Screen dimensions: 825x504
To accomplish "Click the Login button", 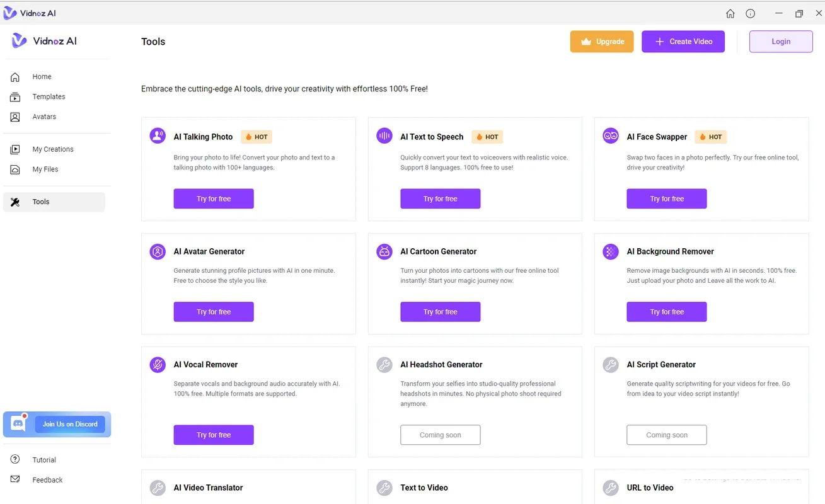I will [781, 42].
